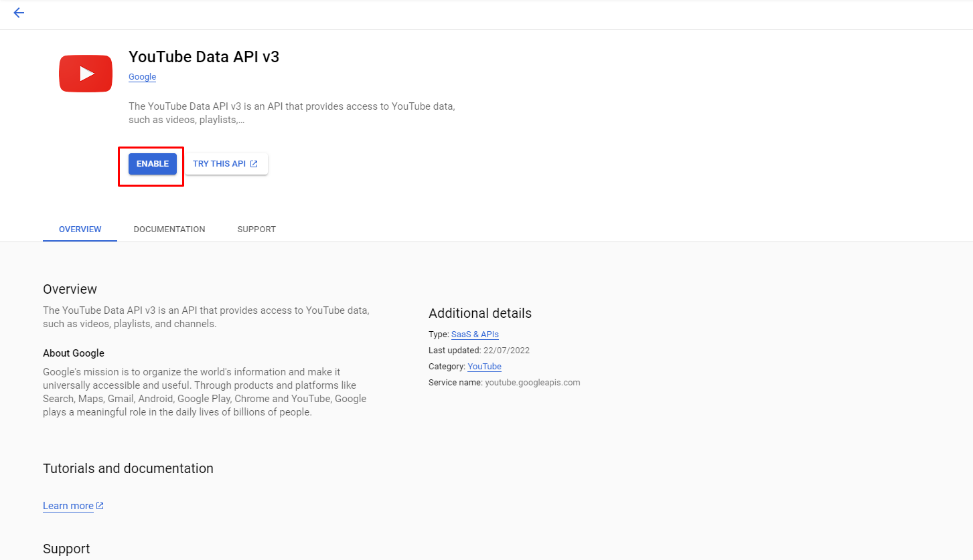Click the YouTube Data API v3 title
This screenshot has height=560, width=973.
tap(204, 57)
